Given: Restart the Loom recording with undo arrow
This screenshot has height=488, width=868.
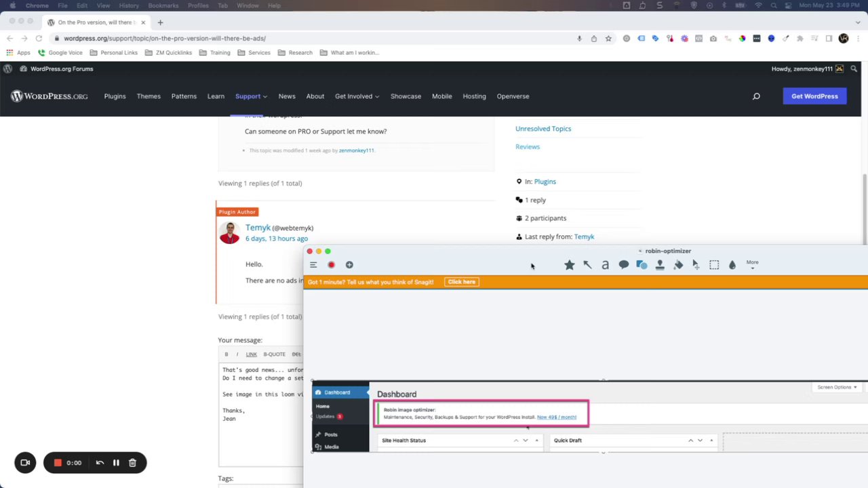Looking at the screenshot, I should click(x=100, y=463).
